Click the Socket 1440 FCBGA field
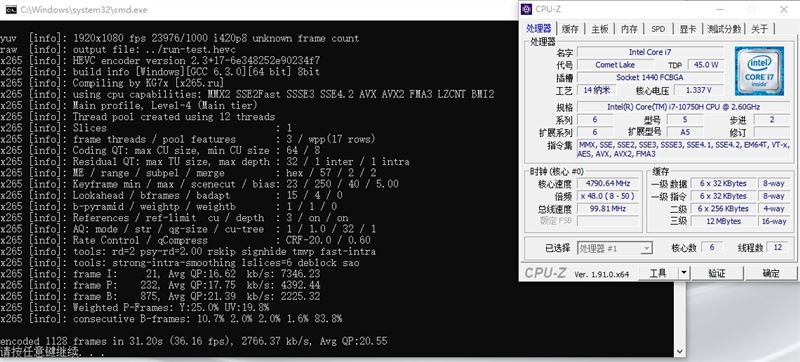This screenshot has height=362, width=800. pyautogui.click(x=649, y=77)
